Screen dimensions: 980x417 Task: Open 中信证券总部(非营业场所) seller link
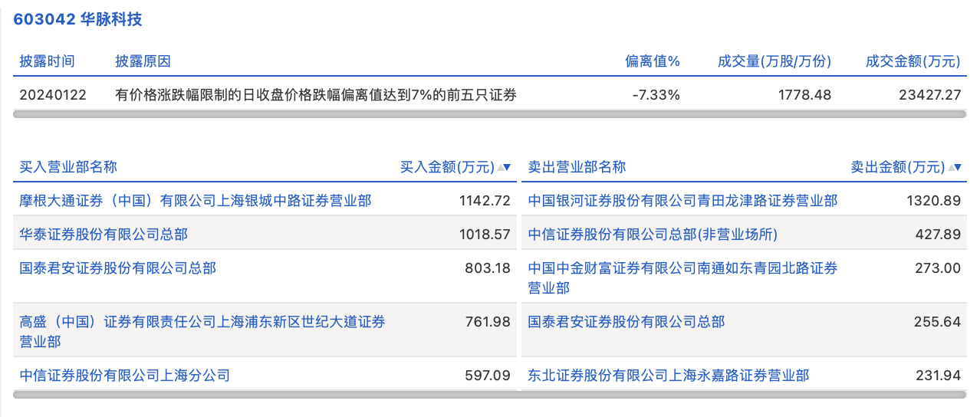click(653, 235)
